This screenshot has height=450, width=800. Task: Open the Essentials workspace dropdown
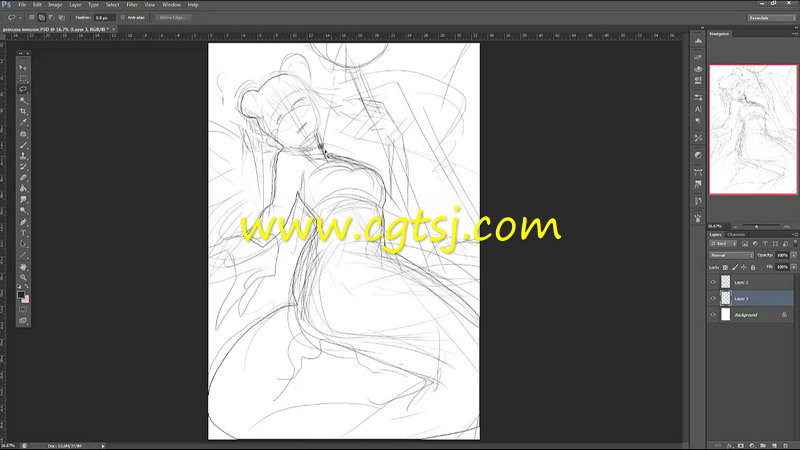(771, 18)
